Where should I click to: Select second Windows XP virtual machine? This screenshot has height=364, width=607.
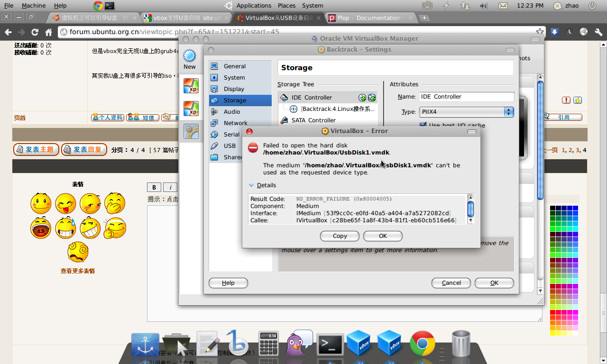[191, 109]
